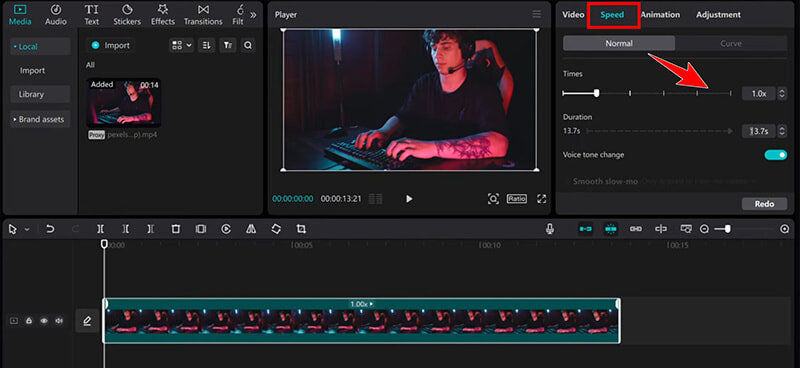The image size is (800, 368).
Task: Click the Times value stepper arrows
Action: coord(782,94)
